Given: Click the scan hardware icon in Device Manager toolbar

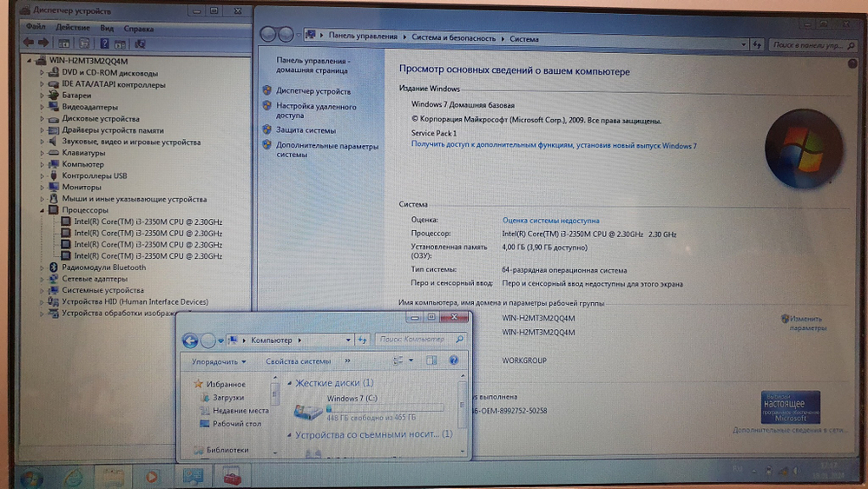Looking at the screenshot, I should 140,43.
